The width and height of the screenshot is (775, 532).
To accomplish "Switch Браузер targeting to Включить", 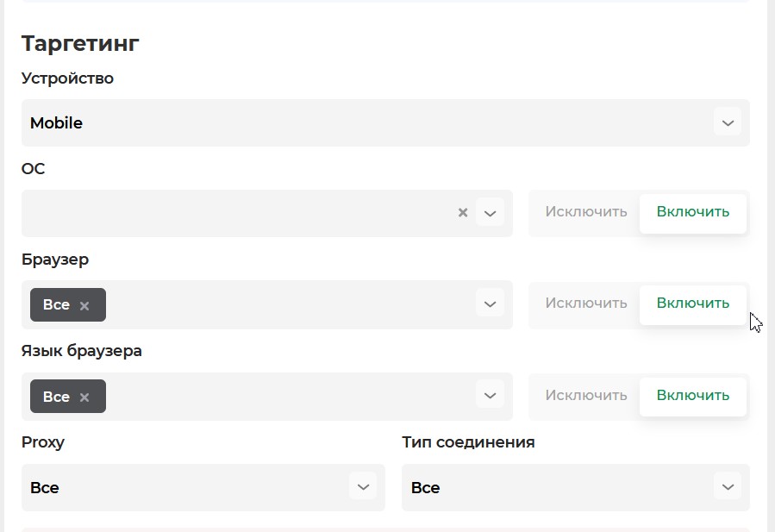I will (x=693, y=304).
